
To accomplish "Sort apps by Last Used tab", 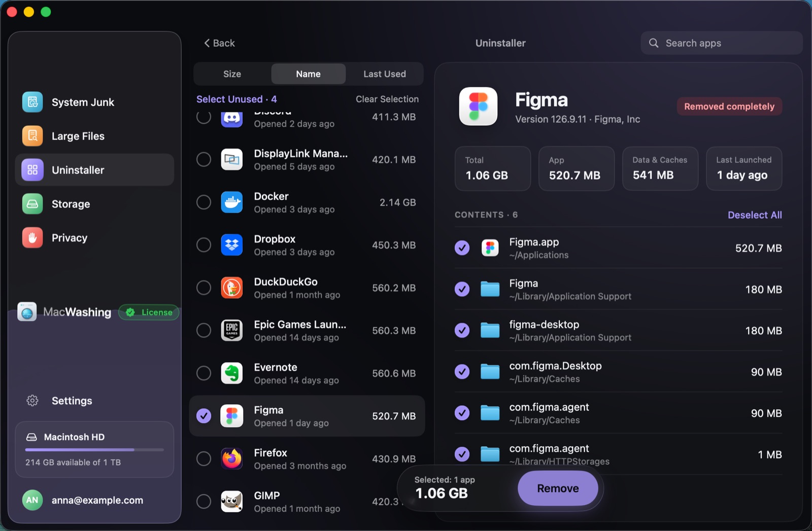I will (385, 74).
